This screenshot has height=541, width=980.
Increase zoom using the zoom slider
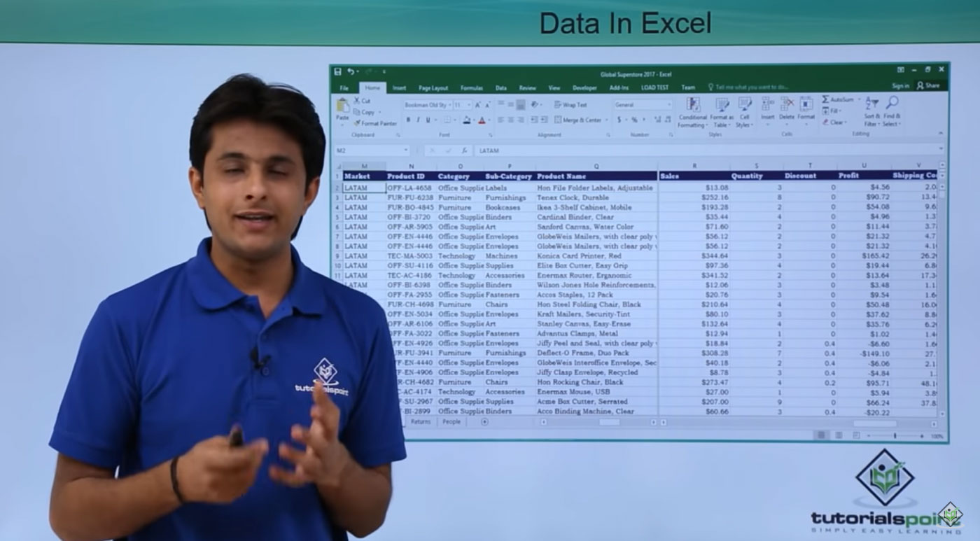(x=922, y=435)
